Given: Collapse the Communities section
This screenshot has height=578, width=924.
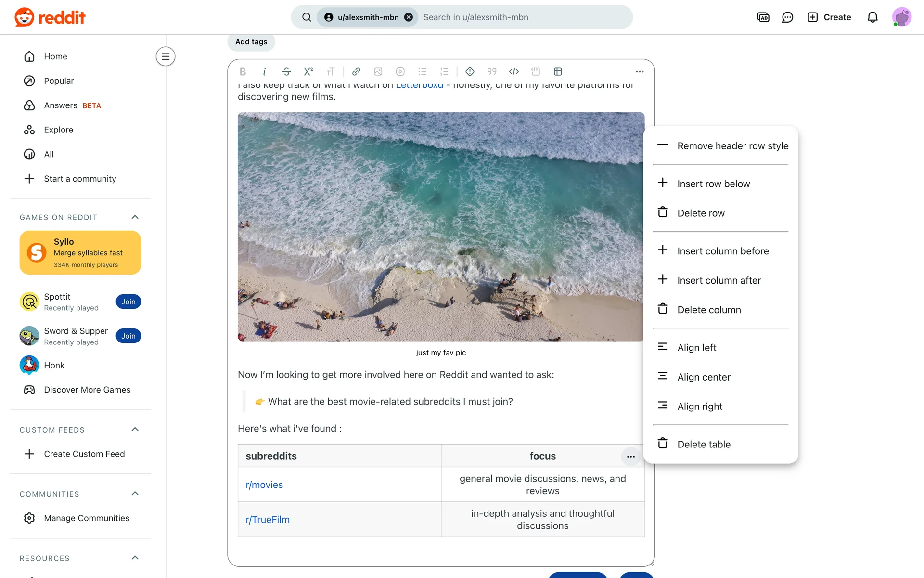Looking at the screenshot, I should point(135,494).
